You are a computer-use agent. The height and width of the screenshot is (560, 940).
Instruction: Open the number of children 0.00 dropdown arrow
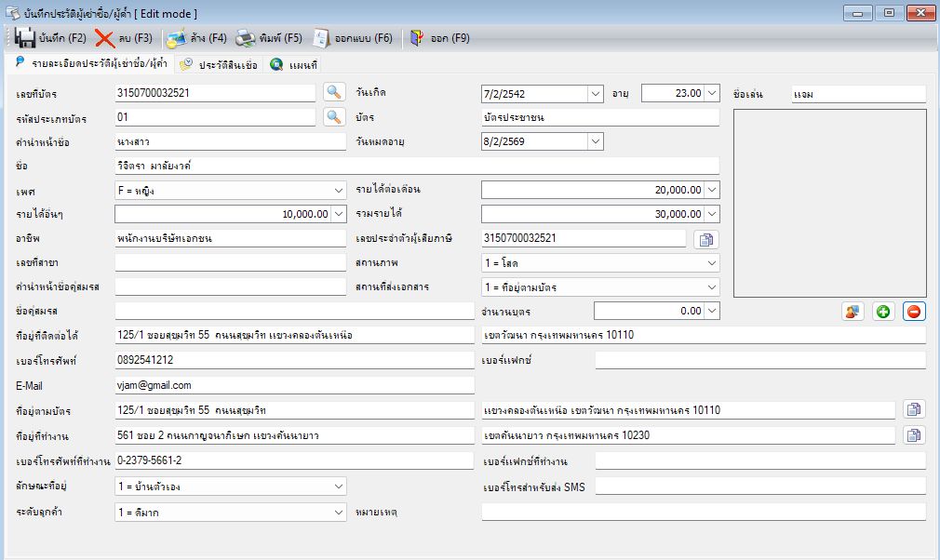tap(712, 311)
